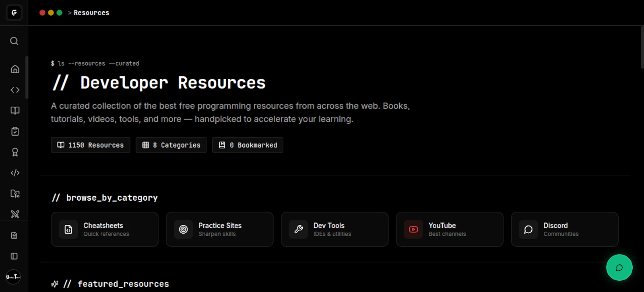Click the book icon beside 1150 Resources
The image size is (644, 292).
61,145
